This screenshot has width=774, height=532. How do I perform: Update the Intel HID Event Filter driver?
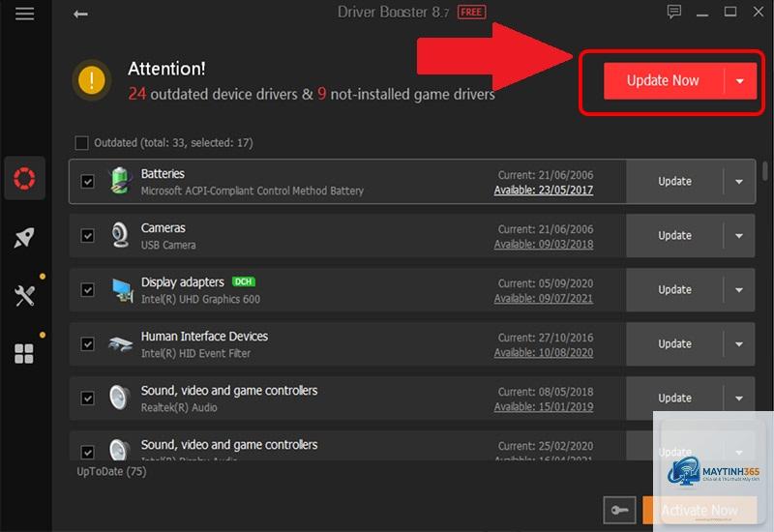(674, 344)
